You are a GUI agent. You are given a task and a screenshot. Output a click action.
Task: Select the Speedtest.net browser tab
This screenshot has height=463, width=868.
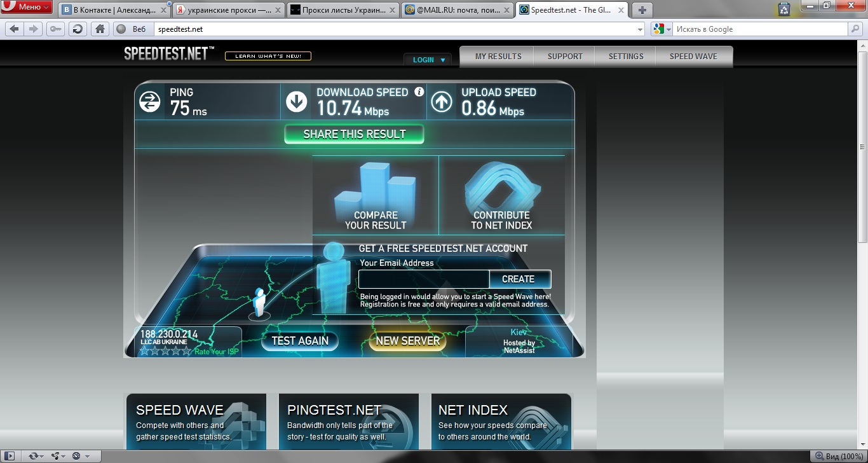point(570,10)
